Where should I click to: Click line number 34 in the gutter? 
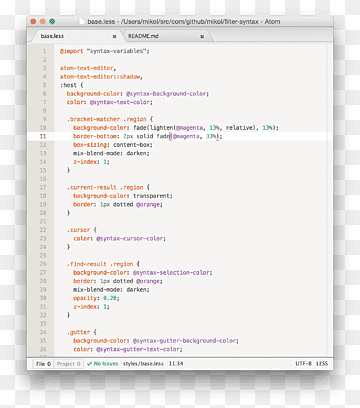pyautogui.click(x=43, y=332)
